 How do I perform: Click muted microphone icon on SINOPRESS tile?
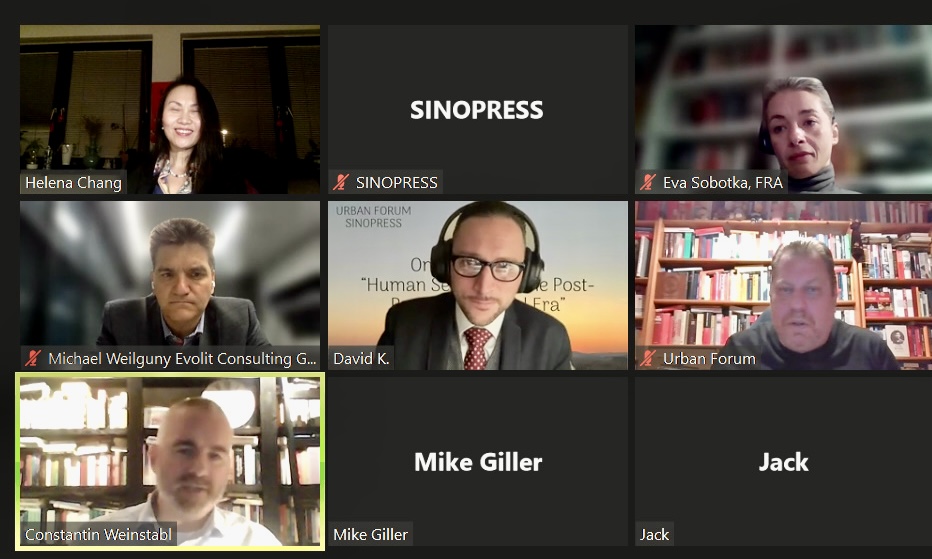pyautogui.click(x=341, y=182)
